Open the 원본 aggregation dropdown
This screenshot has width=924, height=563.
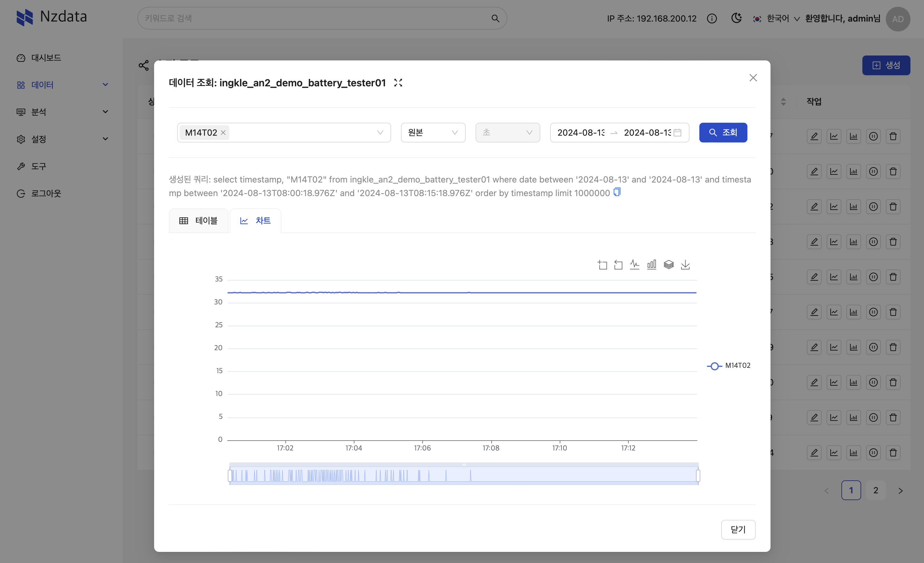[433, 133]
